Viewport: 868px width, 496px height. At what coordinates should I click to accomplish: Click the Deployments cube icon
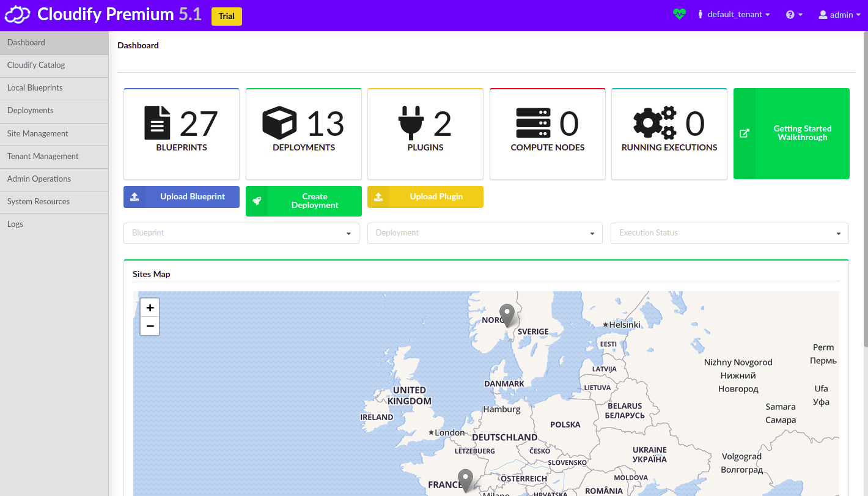tap(279, 123)
